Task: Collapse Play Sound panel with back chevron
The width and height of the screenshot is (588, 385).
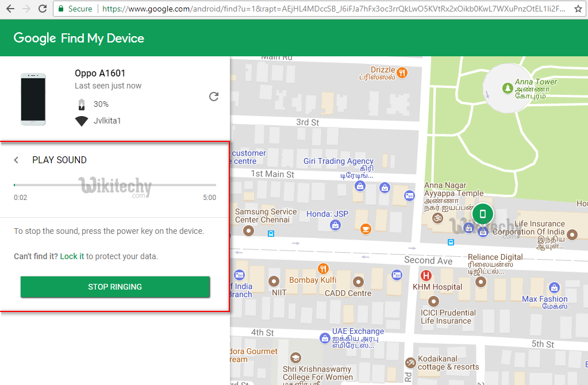Action: coord(17,160)
